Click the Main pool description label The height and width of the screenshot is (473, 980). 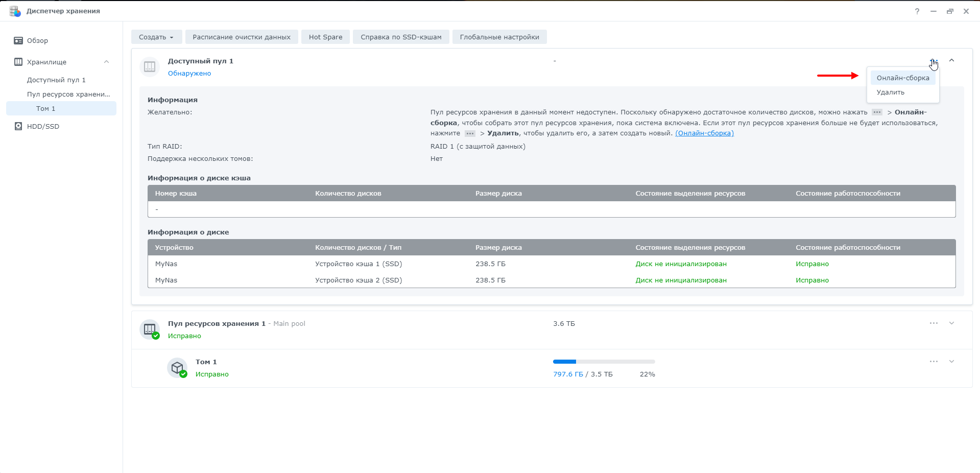pyautogui.click(x=289, y=324)
